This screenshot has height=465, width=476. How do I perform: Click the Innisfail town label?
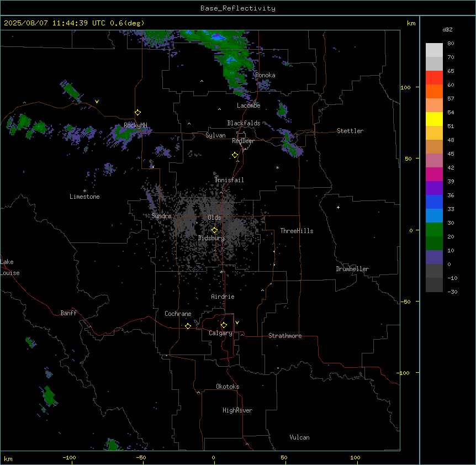(229, 180)
